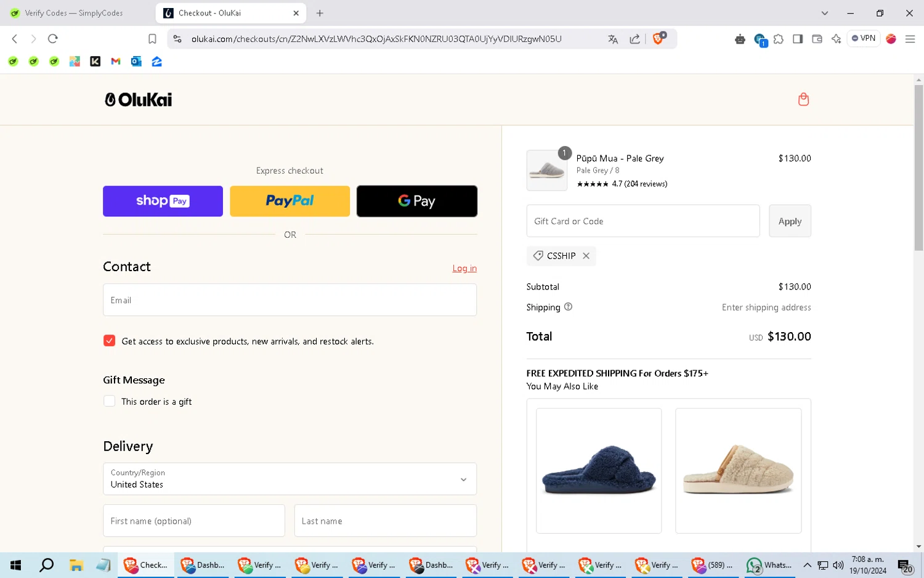Open the Brave Wallet icon
Screen dimensions: 924x578
coord(817,39)
